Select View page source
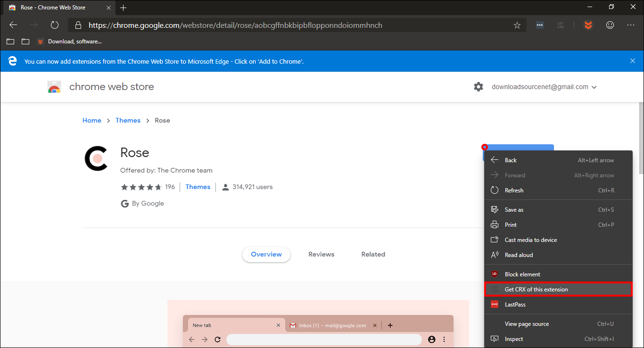Screen dimensions: 644x348 (x=558, y=324)
